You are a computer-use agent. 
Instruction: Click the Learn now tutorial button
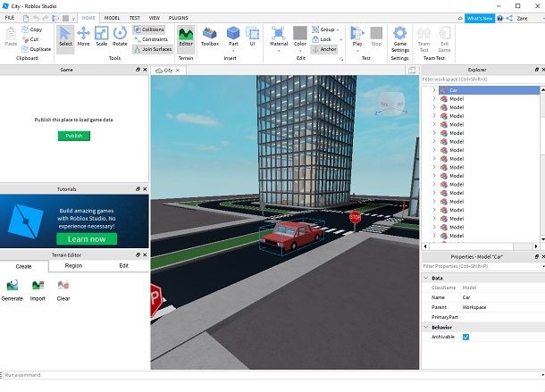(87, 238)
